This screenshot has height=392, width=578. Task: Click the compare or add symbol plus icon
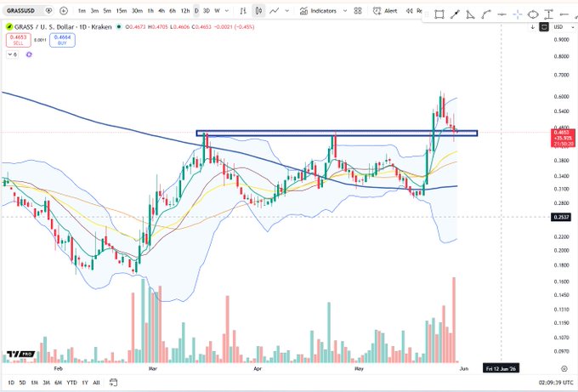(64, 11)
